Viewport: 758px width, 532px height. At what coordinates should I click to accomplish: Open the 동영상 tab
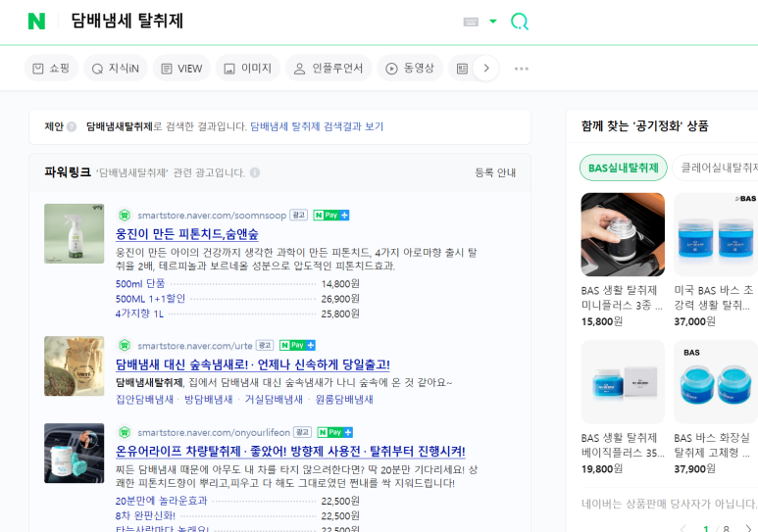[410, 69]
